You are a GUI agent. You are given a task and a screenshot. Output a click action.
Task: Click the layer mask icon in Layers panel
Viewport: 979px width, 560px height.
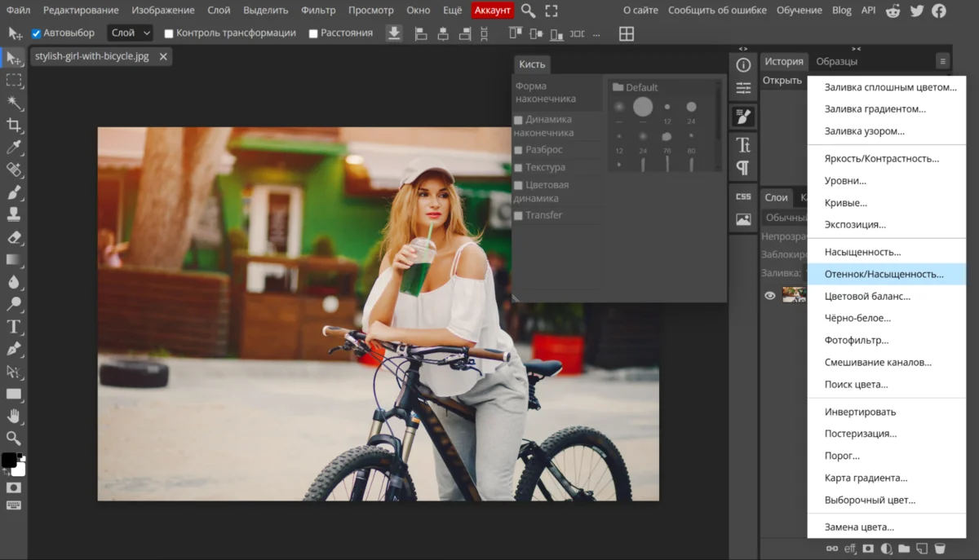pyautogui.click(x=868, y=549)
